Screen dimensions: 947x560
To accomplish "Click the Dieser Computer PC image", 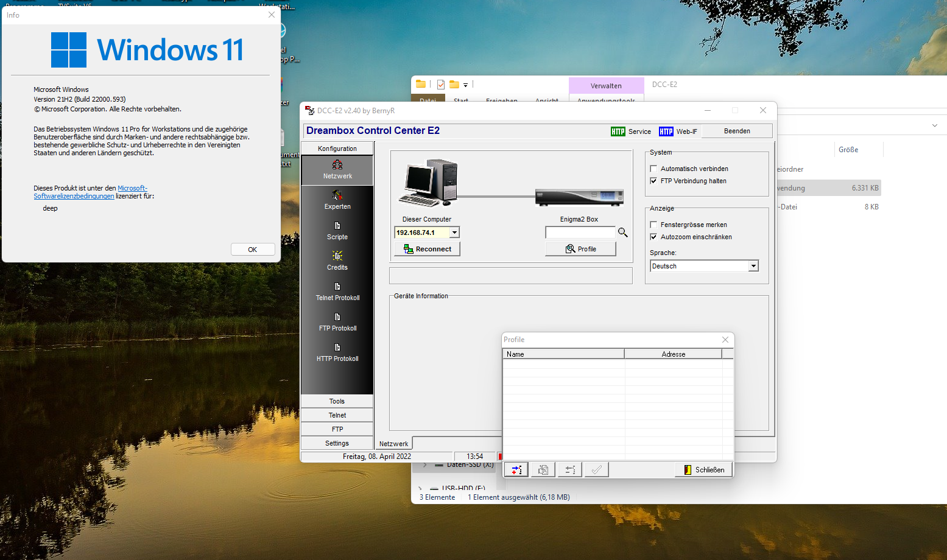I will tap(429, 183).
